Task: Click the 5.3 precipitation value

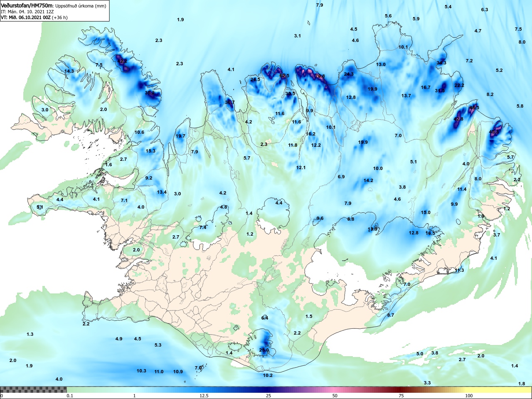Action: pyautogui.click(x=158, y=345)
